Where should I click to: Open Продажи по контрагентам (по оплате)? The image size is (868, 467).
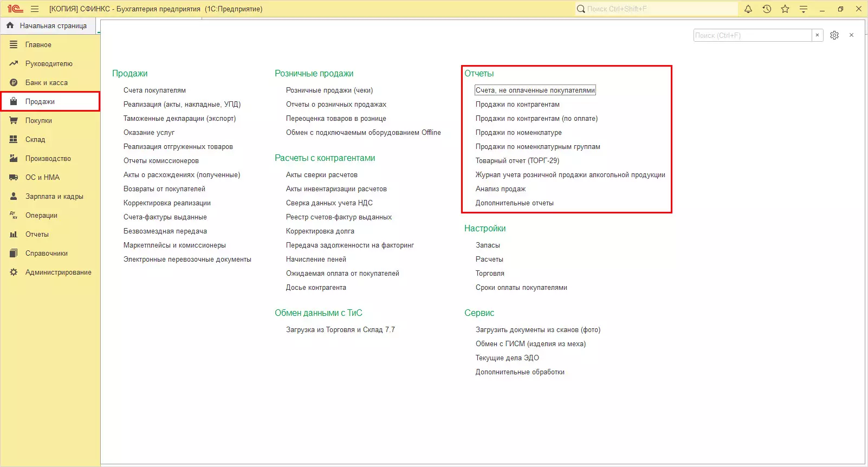click(x=536, y=118)
